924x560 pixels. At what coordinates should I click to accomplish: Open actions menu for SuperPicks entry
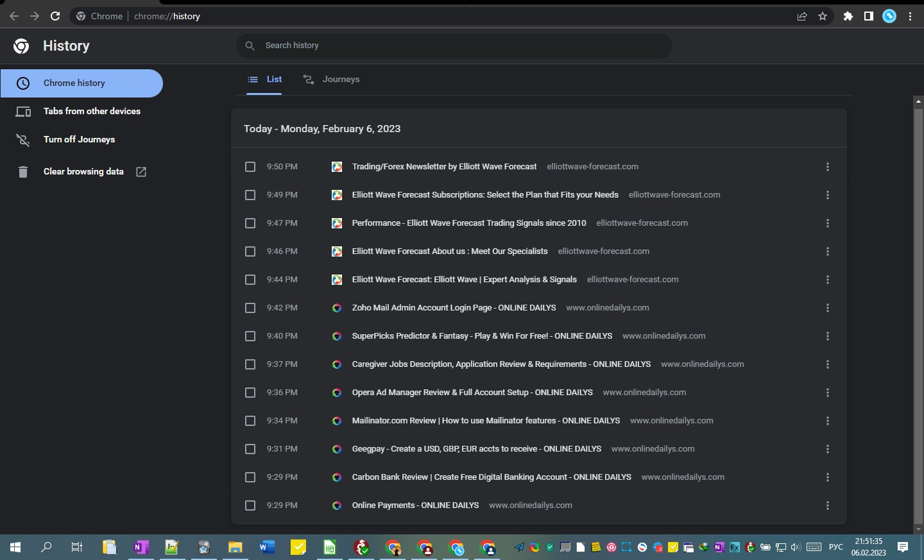828,336
